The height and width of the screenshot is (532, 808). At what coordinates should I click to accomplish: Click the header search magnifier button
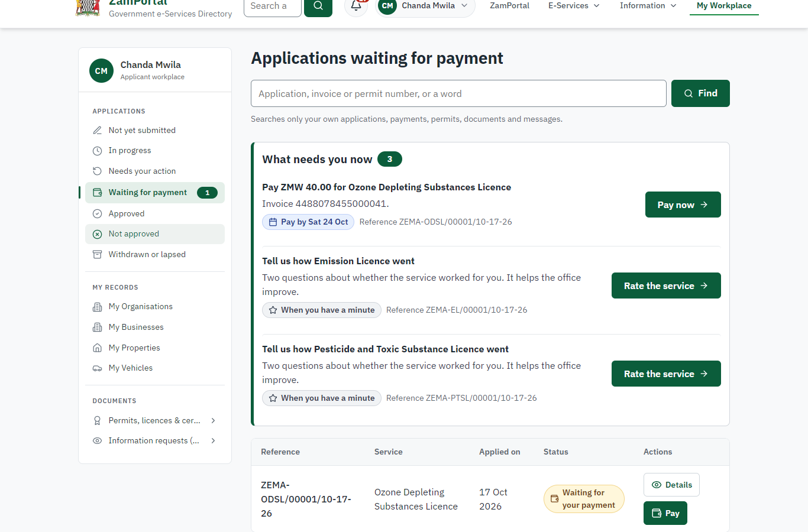[318, 6]
